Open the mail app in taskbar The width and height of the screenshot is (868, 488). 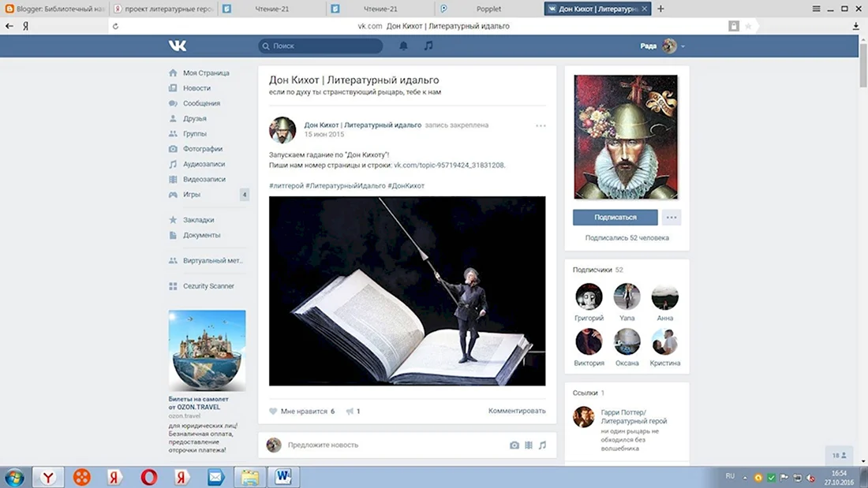(x=216, y=477)
